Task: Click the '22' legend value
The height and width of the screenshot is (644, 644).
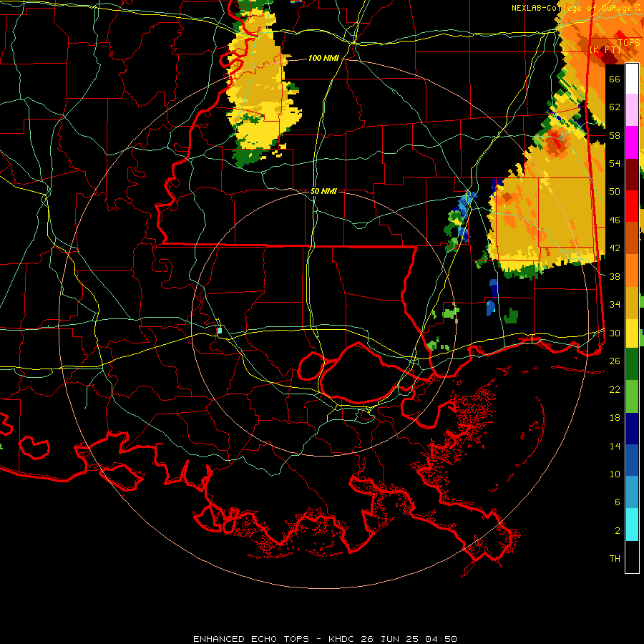Action: tap(615, 389)
